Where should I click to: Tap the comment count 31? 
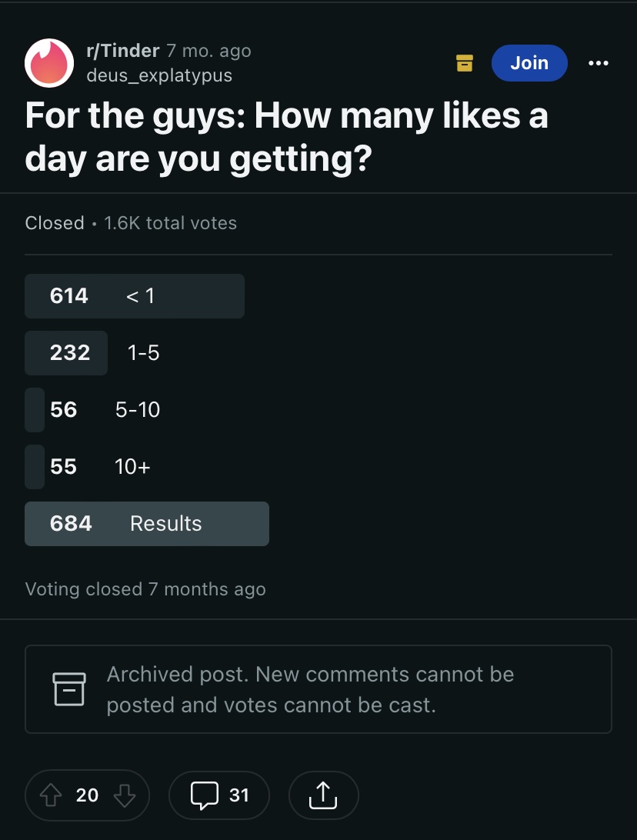pos(239,795)
